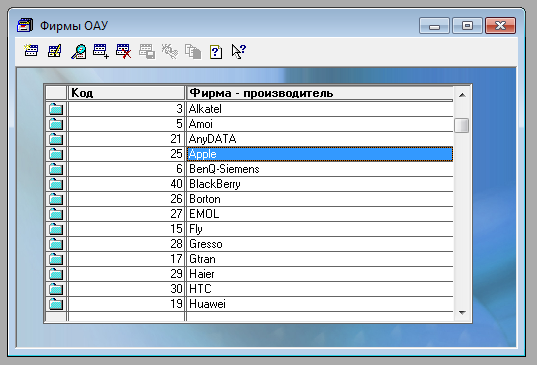This screenshot has height=365, width=537.
Task: Click folder icon in Borton row
Action: pos(56,199)
